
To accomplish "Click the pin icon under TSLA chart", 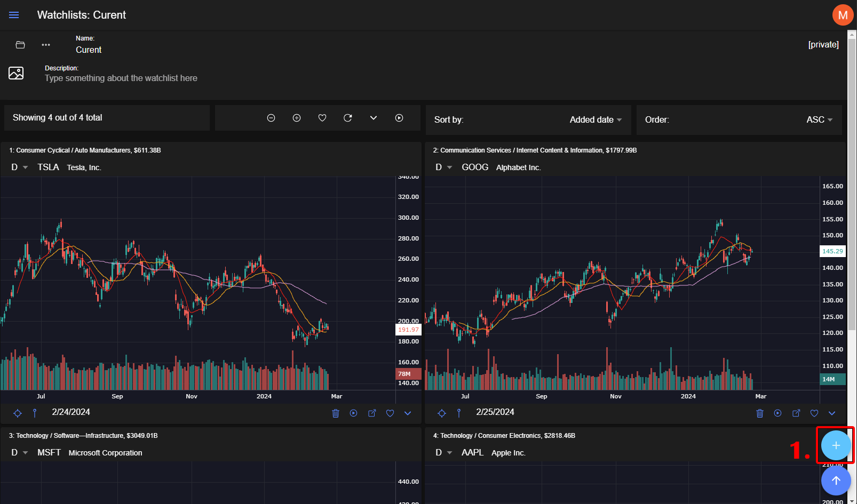I will click(35, 413).
